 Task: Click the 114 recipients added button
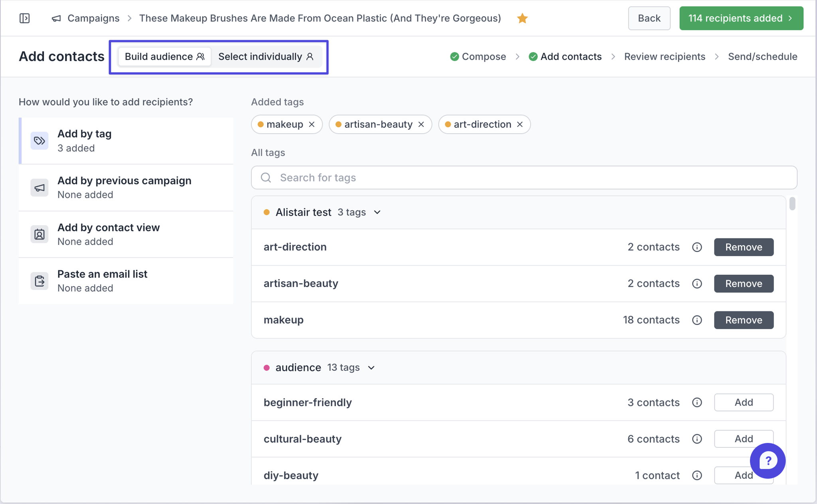pyautogui.click(x=741, y=18)
